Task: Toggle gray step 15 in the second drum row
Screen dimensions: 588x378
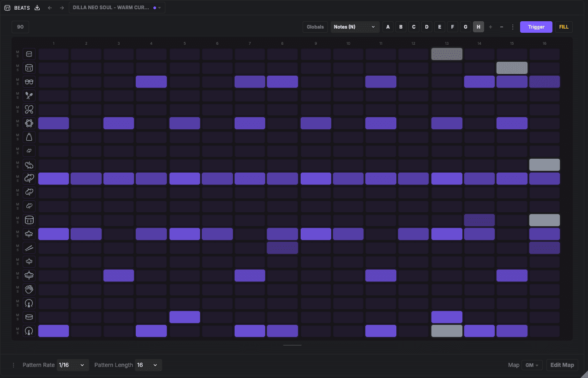Action: pyautogui.click(x=512, y=68)
